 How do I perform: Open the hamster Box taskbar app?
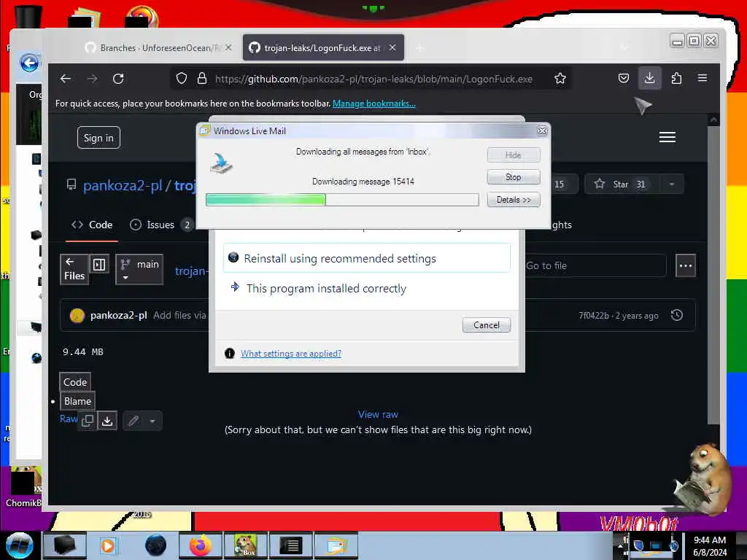pyautogui.click(x=245, y=545)
